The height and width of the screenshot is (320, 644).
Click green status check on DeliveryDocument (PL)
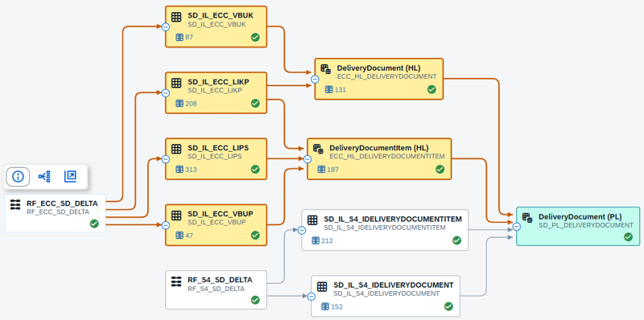628,236
